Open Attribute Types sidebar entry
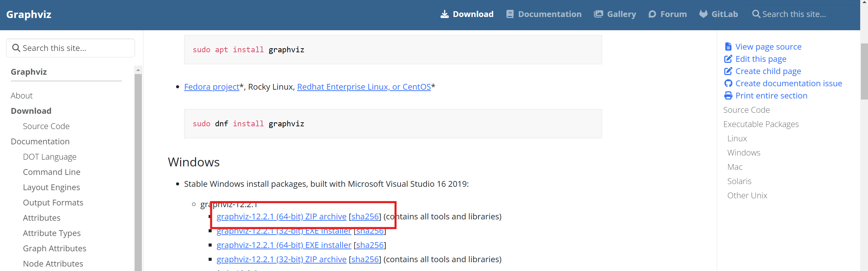The height and width of the screenshot is (271, 868). [52, 233]
